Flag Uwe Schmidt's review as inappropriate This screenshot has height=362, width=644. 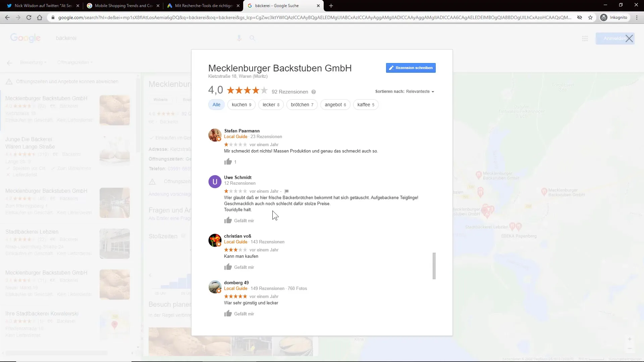click(286, 191)
